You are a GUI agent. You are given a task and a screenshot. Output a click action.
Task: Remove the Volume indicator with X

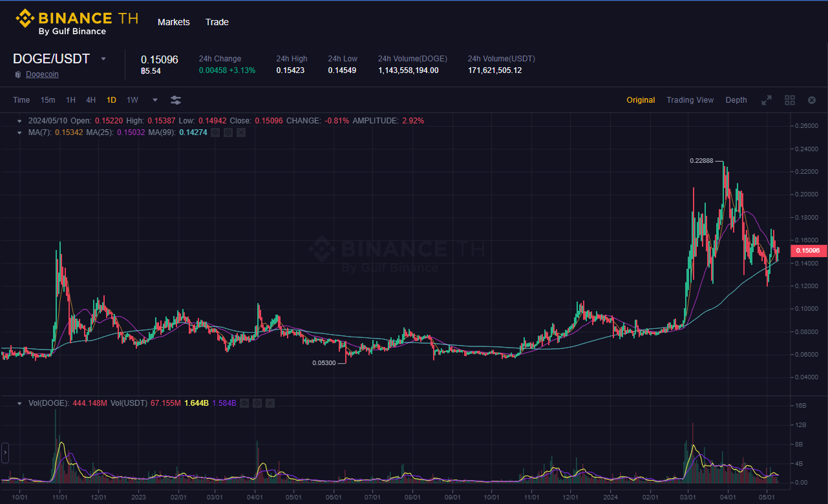[x=270, y=403]
